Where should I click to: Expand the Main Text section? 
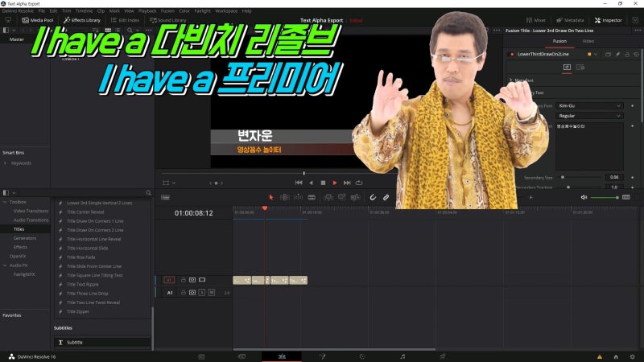[x=510, y=80]
